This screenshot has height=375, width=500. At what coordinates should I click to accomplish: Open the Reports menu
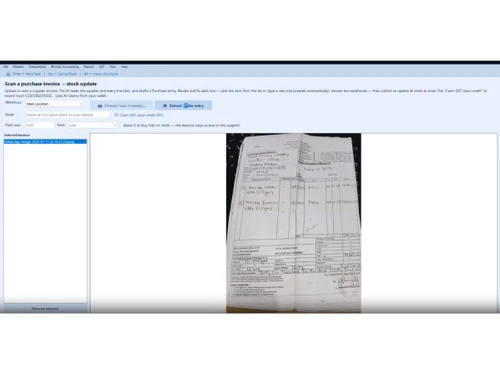[89, 67]
